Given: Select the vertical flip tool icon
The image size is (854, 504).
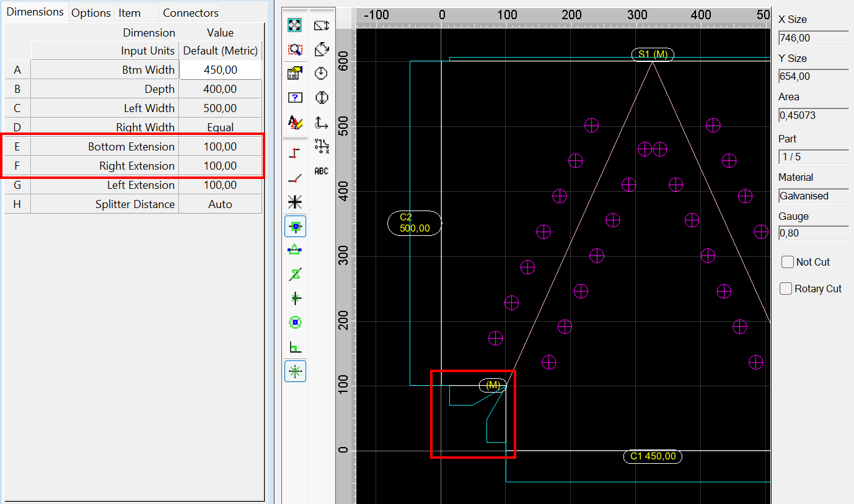Looking at the screenshot, I should tap(322, 97).
